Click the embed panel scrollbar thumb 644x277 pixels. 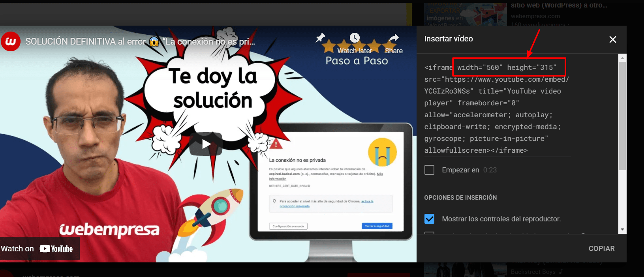[622, 116]
